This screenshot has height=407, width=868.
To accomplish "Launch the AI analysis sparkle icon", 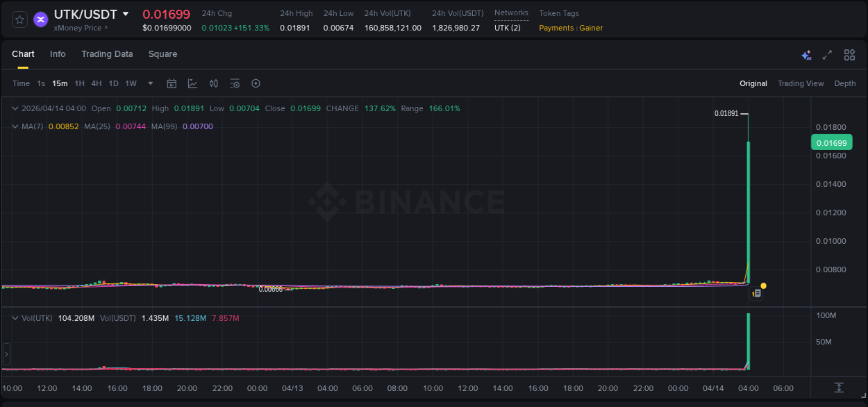I will click(x=806, y=54).
